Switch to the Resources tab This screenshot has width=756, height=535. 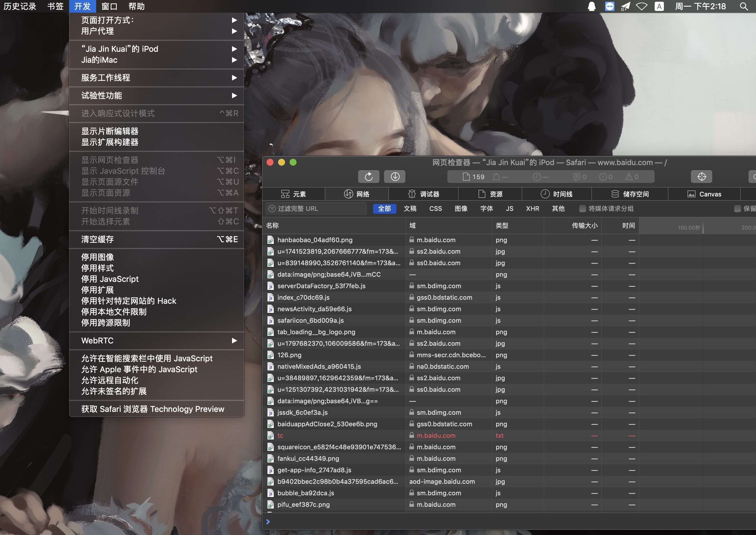[x=490, y=194]
